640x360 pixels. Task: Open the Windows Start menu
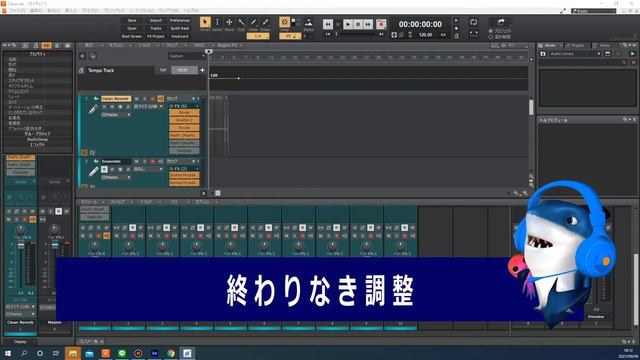pyautogui.click(x=8, y=353)
